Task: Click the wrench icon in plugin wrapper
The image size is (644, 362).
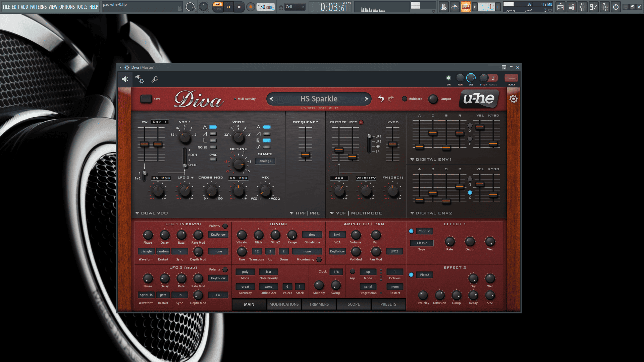Action: tap(155, 79)
